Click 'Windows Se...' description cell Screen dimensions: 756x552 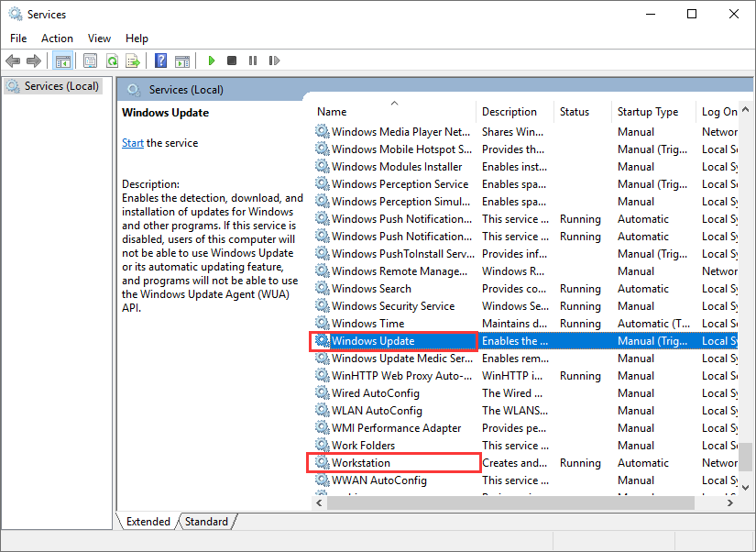pos(515,306)
